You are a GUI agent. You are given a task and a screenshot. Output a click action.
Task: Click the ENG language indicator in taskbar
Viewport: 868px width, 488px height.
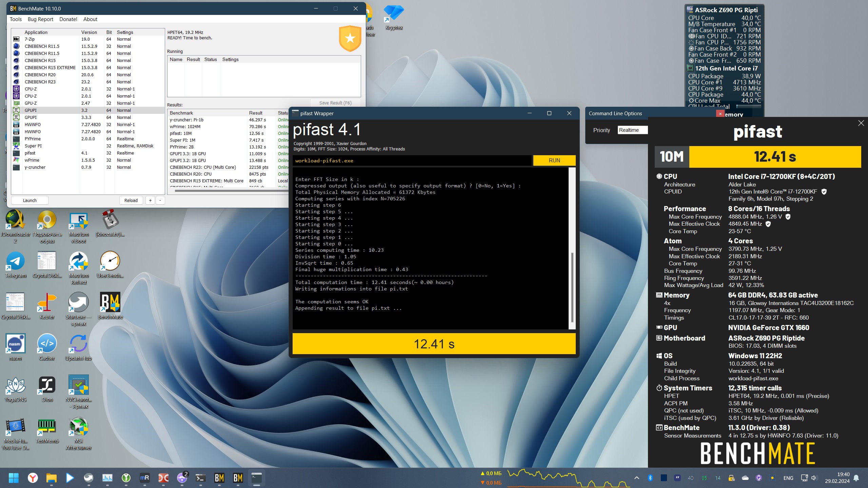(788, 478)
